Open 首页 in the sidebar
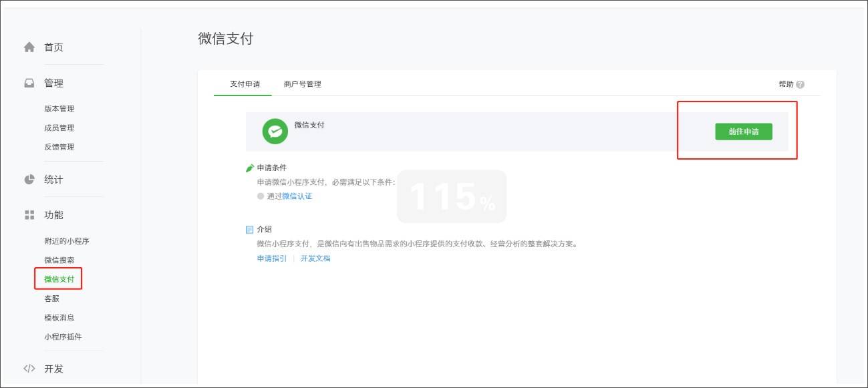 [x=53, y=47]
